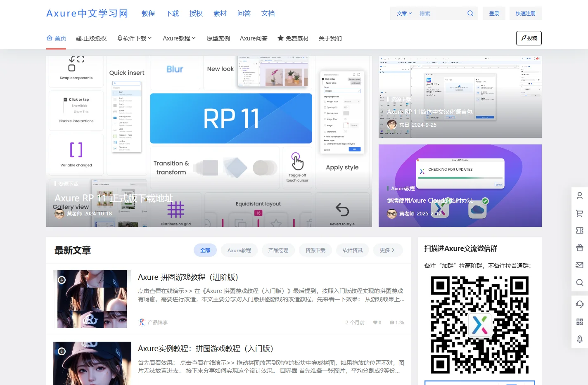Open shopping cart icon in right sidebar
Viewport: 588px width, 385px height.
coord(580,213)
